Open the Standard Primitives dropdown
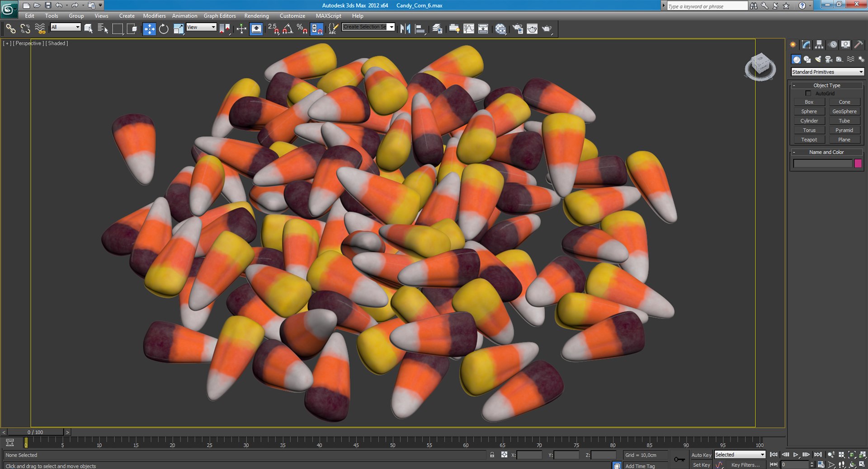868x469 pixels. pyautogui.click(x=827, y=72)
